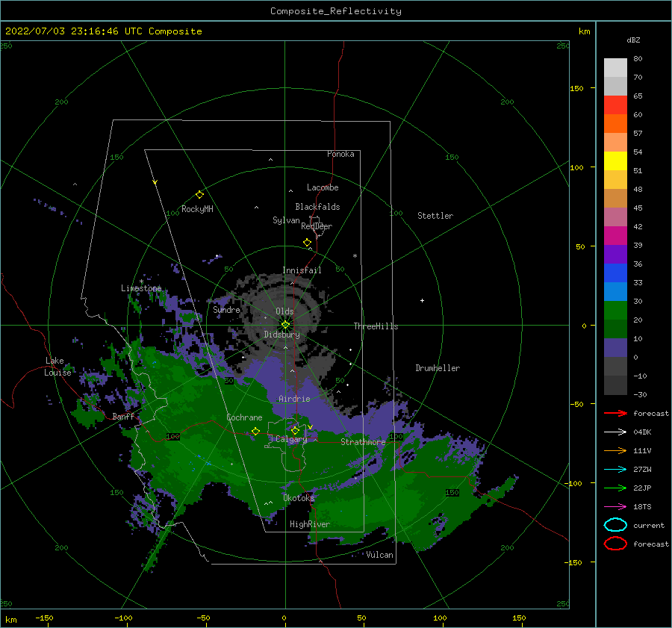
Task: Select the orange 111V arrow icon
Action: (615, 450)
